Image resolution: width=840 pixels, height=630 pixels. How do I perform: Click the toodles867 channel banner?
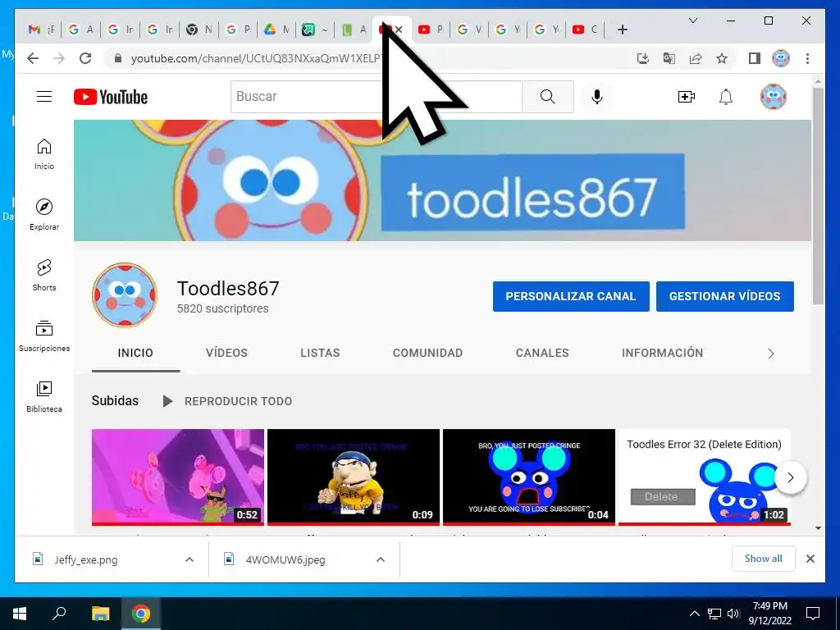pos(442,180)
